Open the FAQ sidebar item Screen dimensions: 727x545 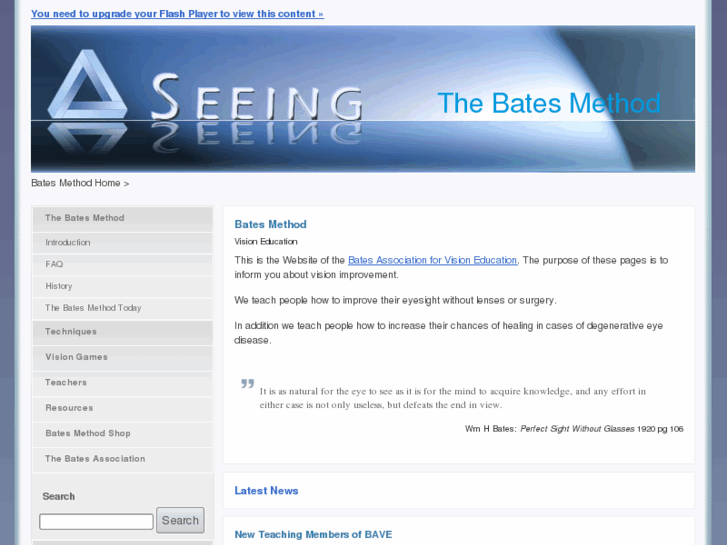(122, 264)
